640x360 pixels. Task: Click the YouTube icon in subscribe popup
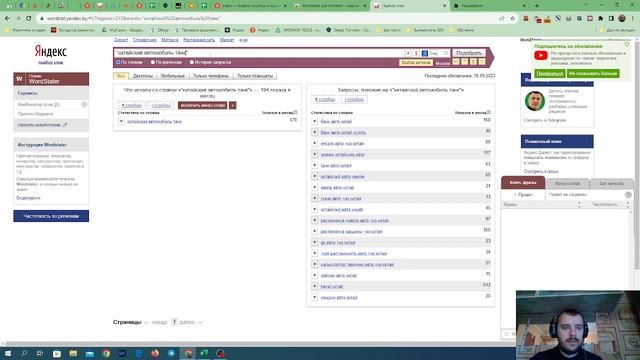(541, 56)
